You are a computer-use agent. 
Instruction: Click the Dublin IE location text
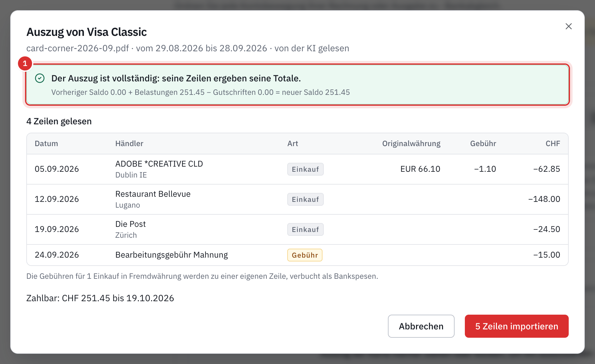[x=131, y=175]
